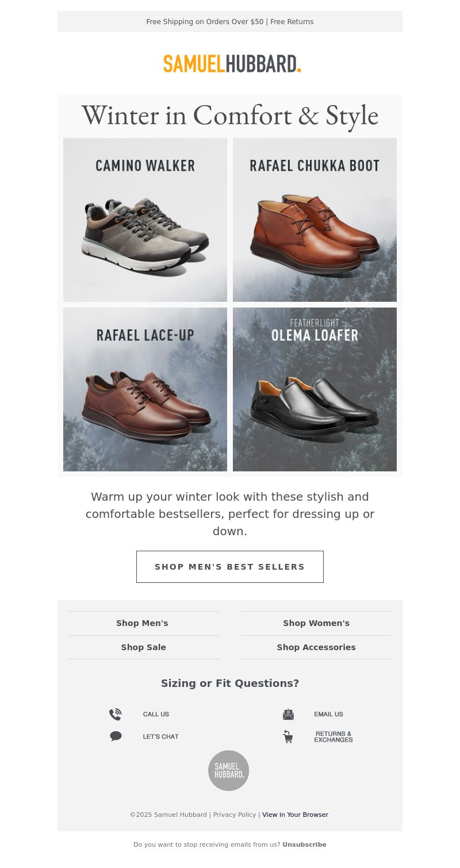Screen dimensions: 460x868
Task: Click the Free Shipping banner at top
Action: 230,22
